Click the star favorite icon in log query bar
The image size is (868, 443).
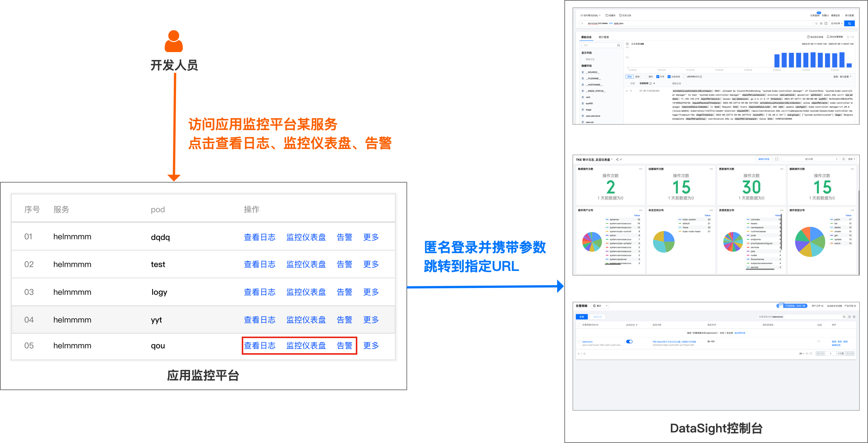816,23
